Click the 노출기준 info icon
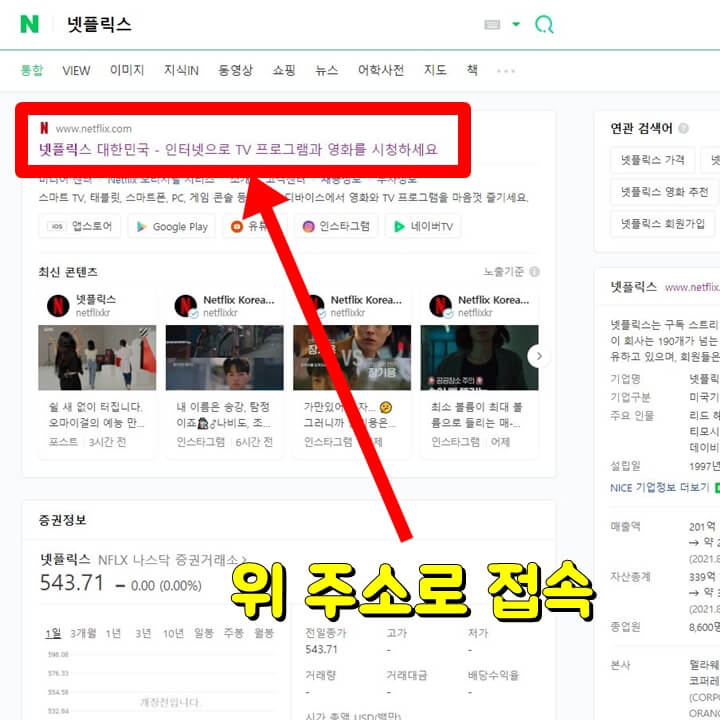 [x=534, y=272]
